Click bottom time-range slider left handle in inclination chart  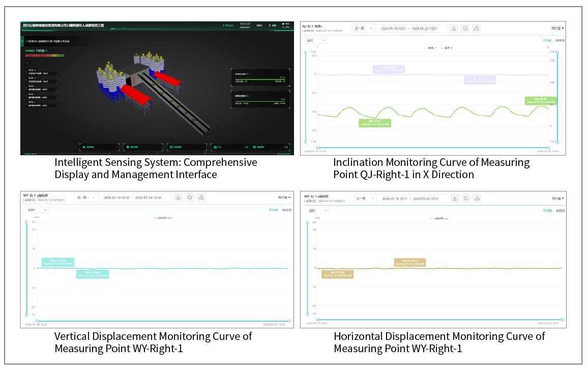click(x=306, y=148)
